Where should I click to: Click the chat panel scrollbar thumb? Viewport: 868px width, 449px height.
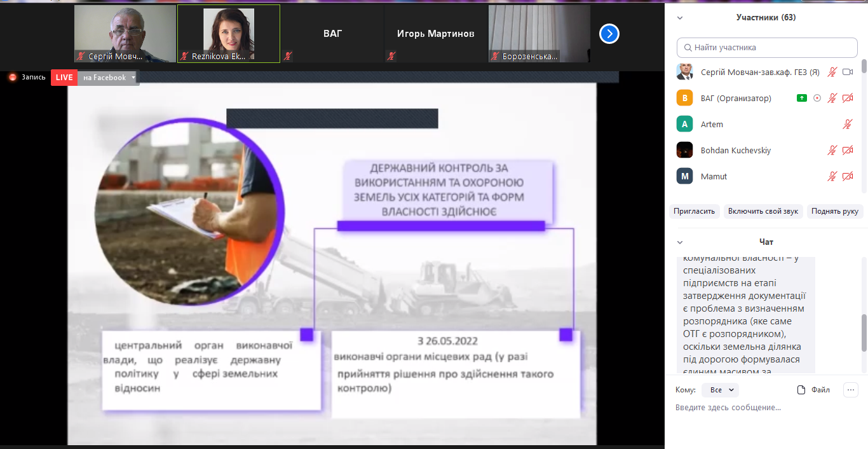point(864,333)
